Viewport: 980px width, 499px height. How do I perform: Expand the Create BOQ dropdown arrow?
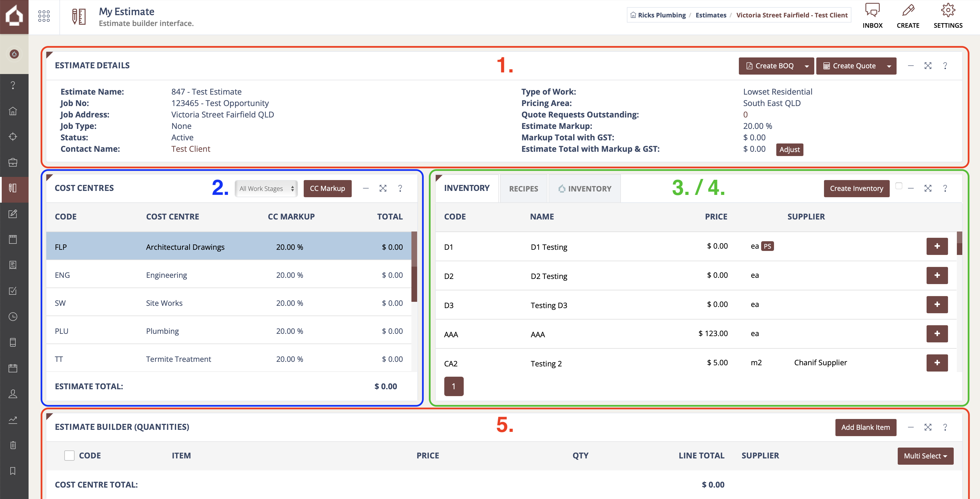pyautogui.click(x=807, y=66)
